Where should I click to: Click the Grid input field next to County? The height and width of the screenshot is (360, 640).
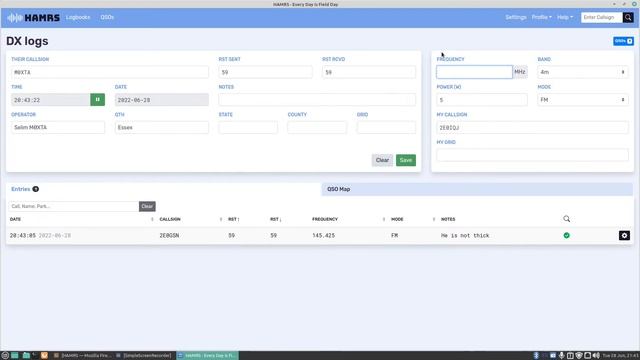386,127
